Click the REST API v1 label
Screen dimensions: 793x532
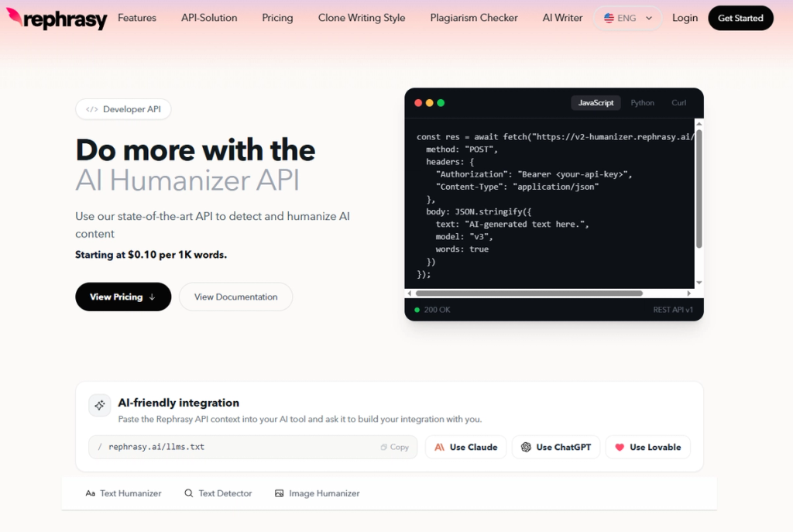tap(673, 310)
